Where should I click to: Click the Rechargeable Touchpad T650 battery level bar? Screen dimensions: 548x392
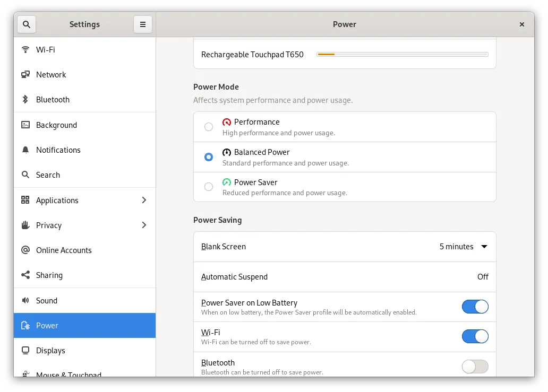click(x=402, y=54)
